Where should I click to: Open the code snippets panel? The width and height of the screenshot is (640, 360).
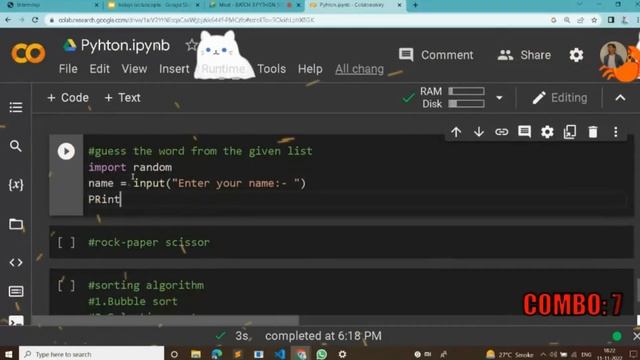pyautogui.click(x=16, y=262)
